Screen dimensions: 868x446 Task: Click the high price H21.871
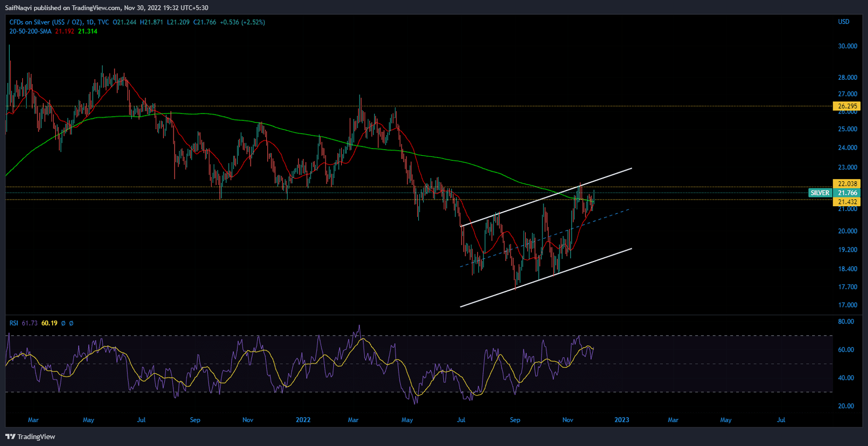point(151,22)
